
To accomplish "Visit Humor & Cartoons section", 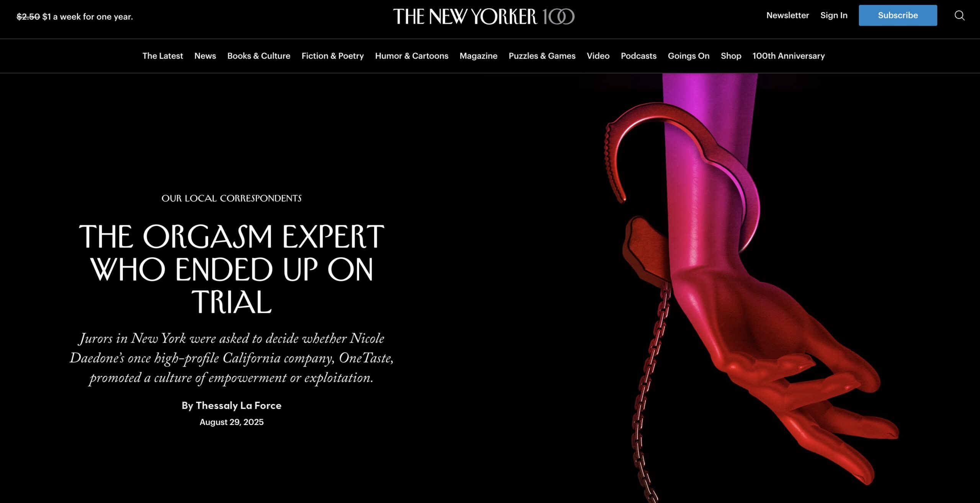I will tap(412, 56).
